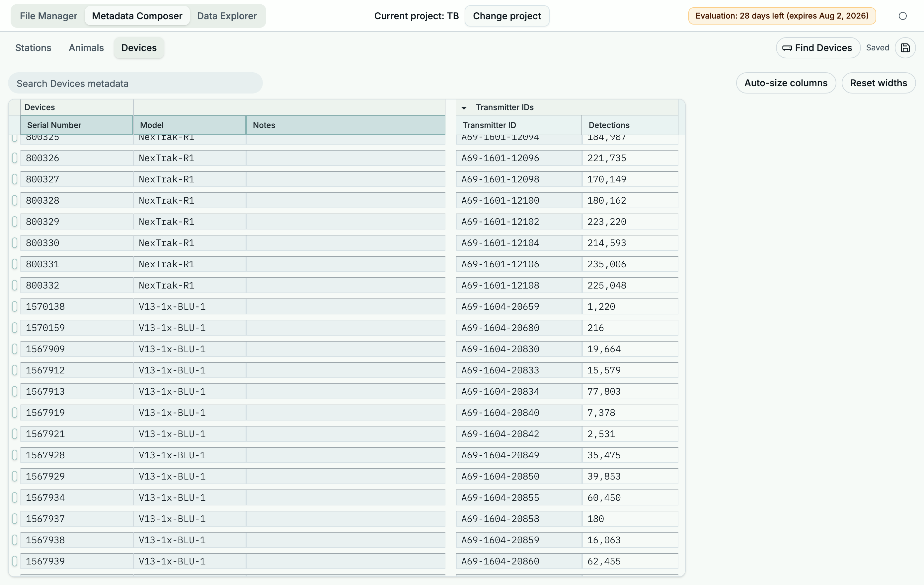Click Notes cell for serial 1567928
Viewport: 924px width, 585px height.
click(346, 455)
